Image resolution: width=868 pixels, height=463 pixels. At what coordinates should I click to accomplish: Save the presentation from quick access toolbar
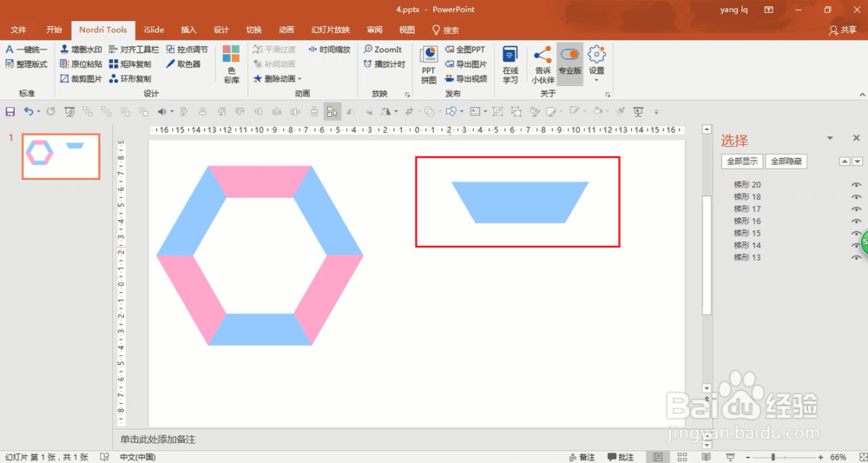coord(10,111)
